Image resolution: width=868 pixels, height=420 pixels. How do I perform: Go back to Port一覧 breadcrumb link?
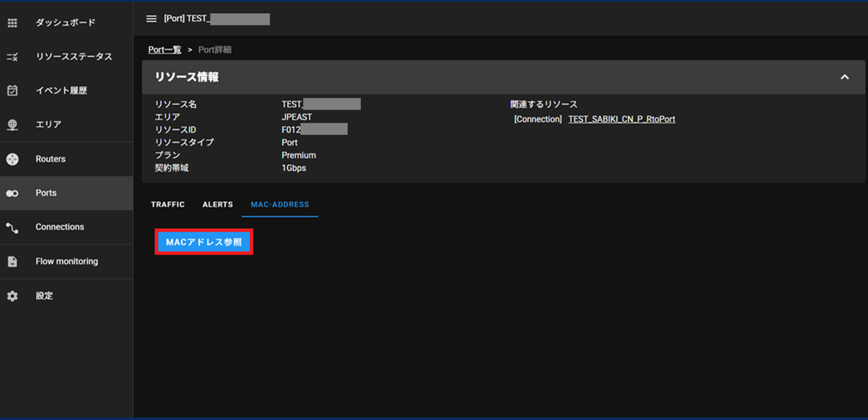tap(165, 50)
